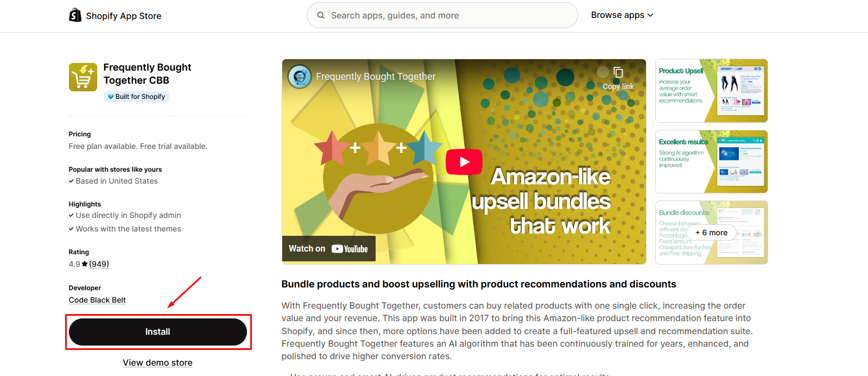
Task: Open the Code Black Belt developer link
Action: (x=97, y=300)
